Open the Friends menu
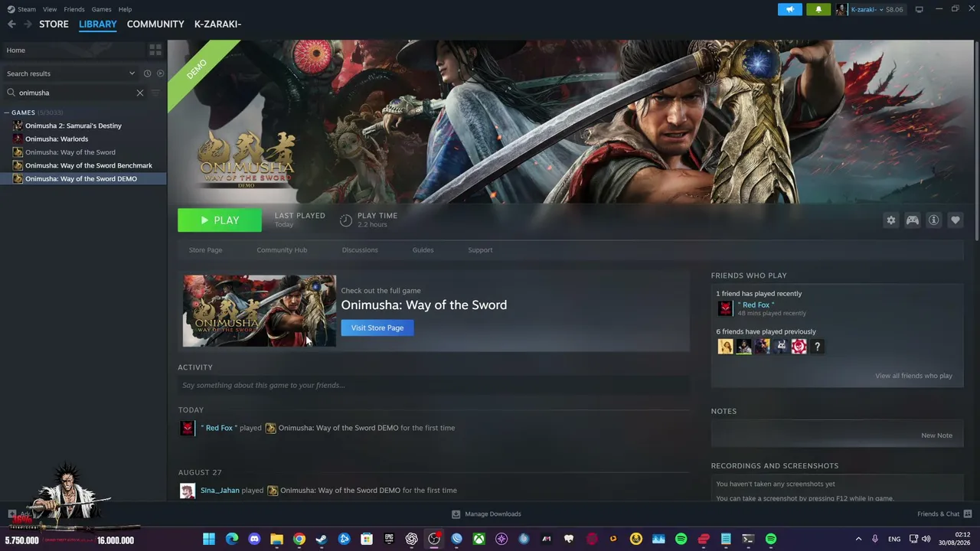This screenshot has height=551, width=980. click(x=74, y=9)
